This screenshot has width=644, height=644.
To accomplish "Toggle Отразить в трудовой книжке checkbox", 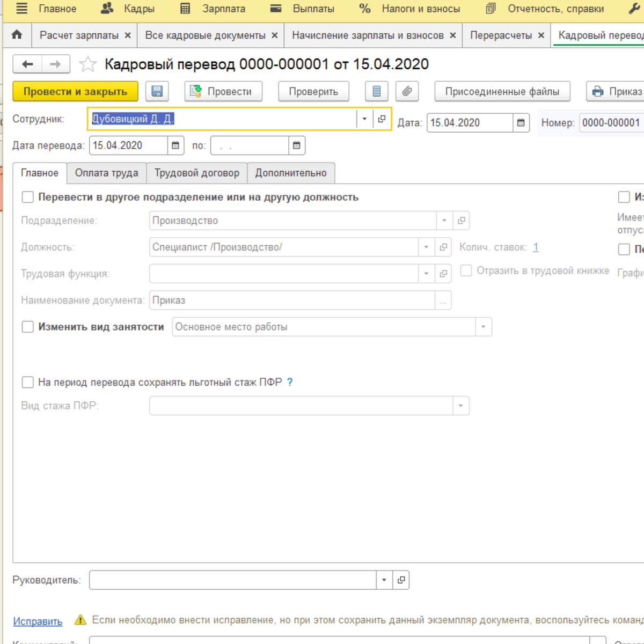I will (x=466, y=270).
